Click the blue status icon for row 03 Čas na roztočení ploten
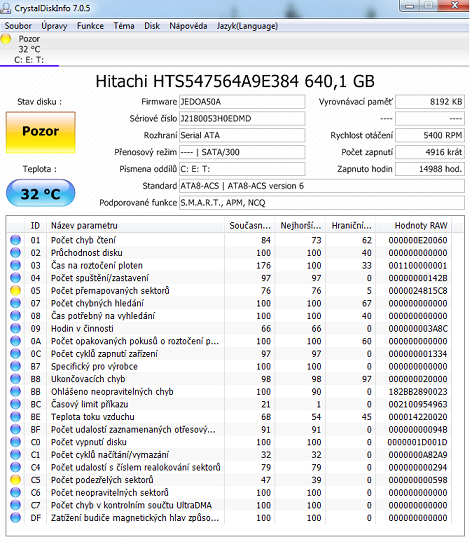 15,265
